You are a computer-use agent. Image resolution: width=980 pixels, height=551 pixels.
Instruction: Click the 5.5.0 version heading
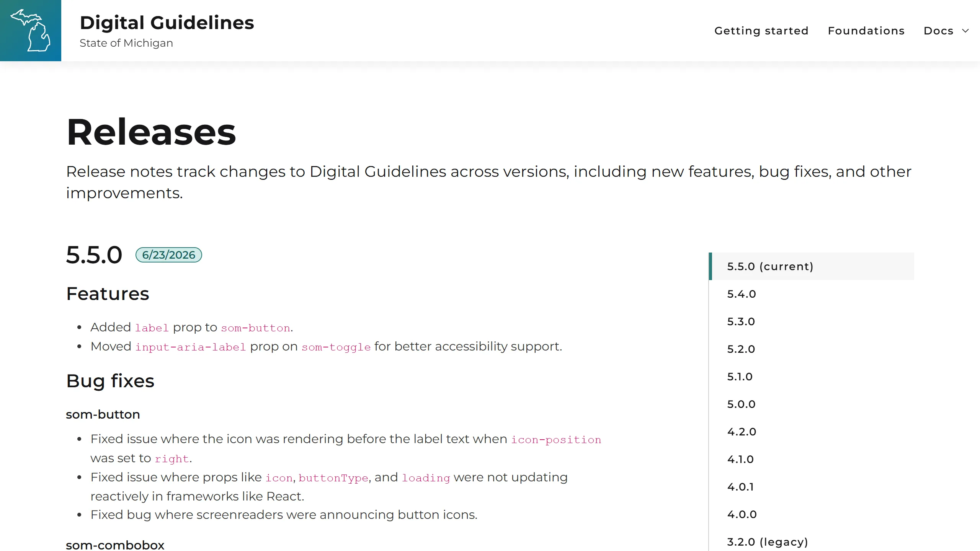94,255
